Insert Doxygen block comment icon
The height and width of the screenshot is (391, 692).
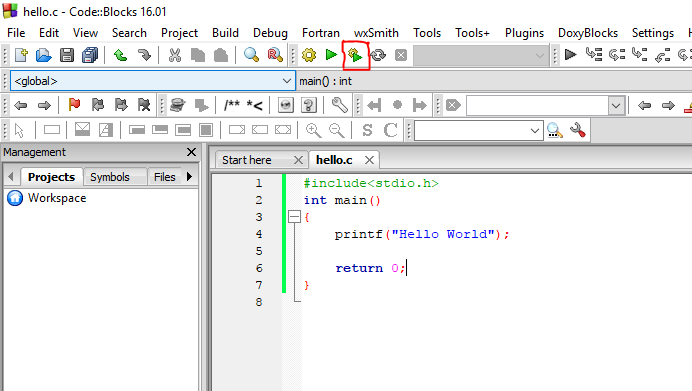pyautogui.click(x=231, y=105)
